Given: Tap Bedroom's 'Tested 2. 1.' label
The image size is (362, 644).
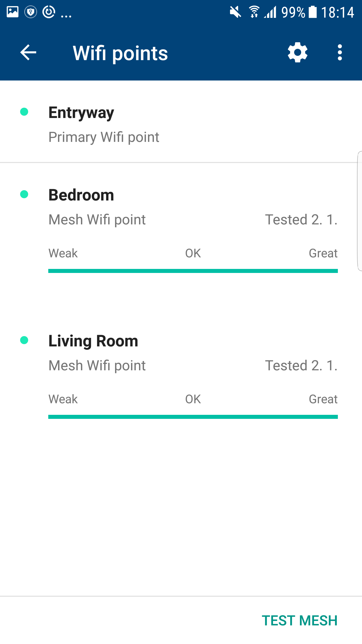Looking at the screenshot, I should [x=301, y=219].
